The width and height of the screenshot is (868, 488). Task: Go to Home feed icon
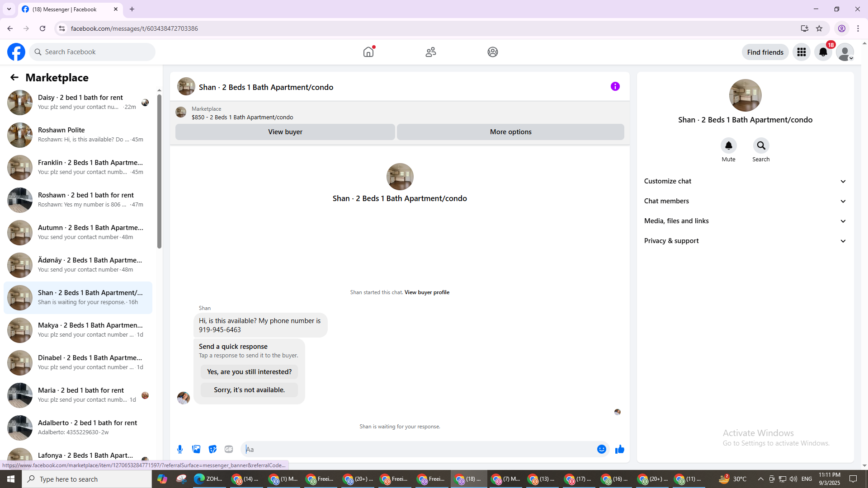368,52
